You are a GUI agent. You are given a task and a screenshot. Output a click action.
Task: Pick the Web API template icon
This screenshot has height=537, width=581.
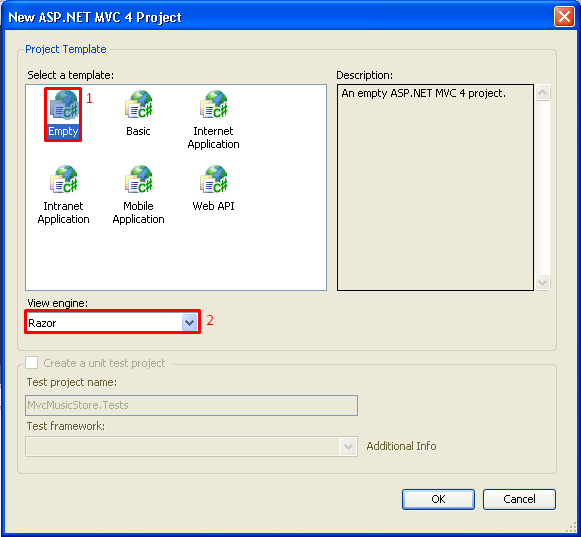[213, 180]
